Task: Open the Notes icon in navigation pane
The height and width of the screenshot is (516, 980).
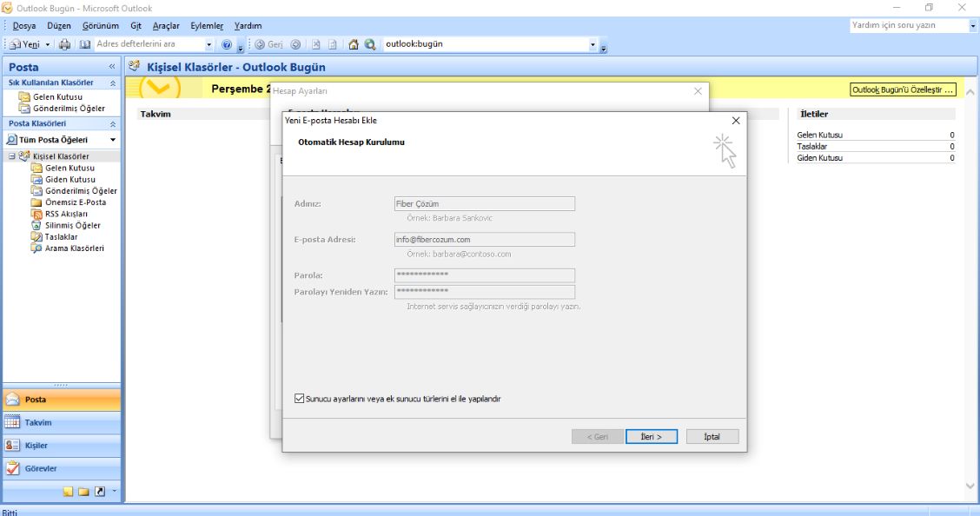Action: (x=69, y=492)
